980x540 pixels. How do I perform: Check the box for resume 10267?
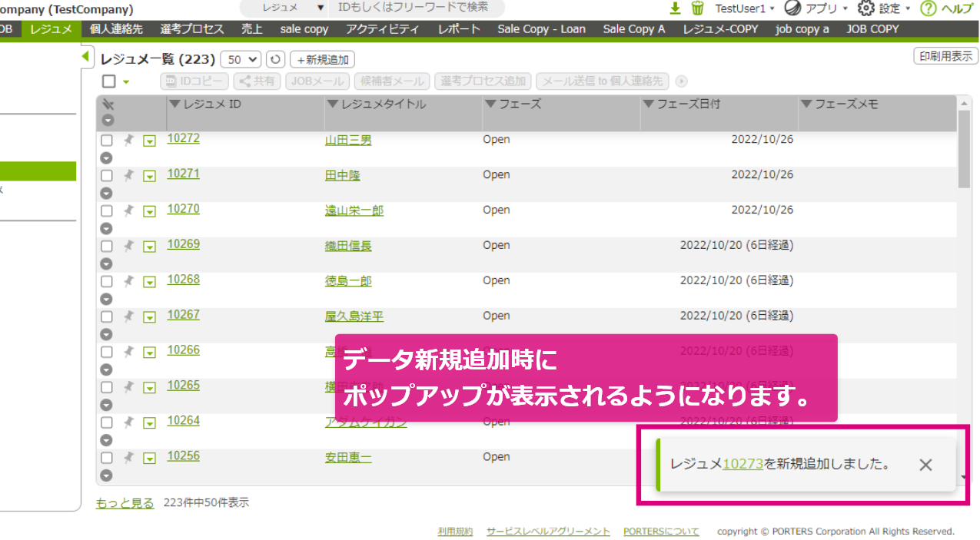pos(107,317)
